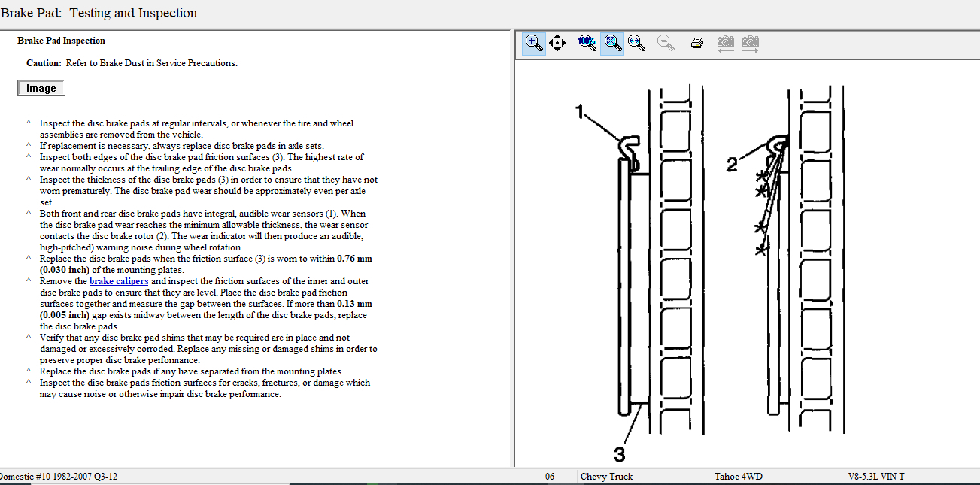Screen dimensions: 980x485
Task: Click bullet 'If replacement is necessary' line
Action: [182, 146]
